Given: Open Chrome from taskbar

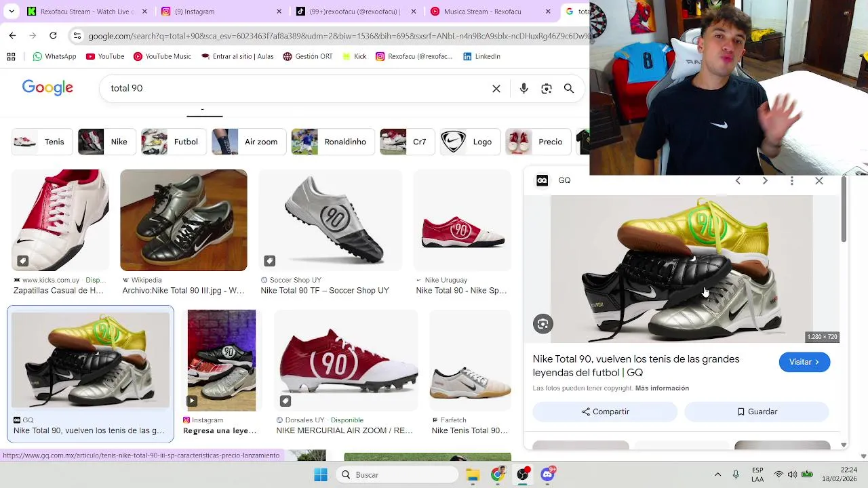Looking at the screenshot, I should click(498, 474).
